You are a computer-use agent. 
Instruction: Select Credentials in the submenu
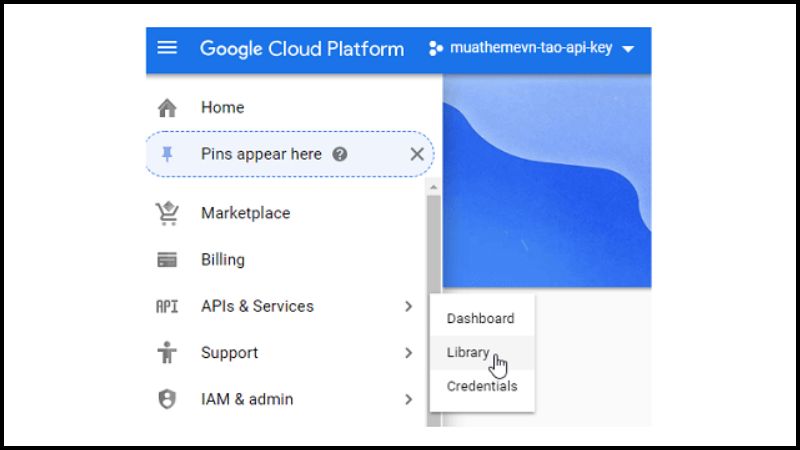(x=482, y=386)
